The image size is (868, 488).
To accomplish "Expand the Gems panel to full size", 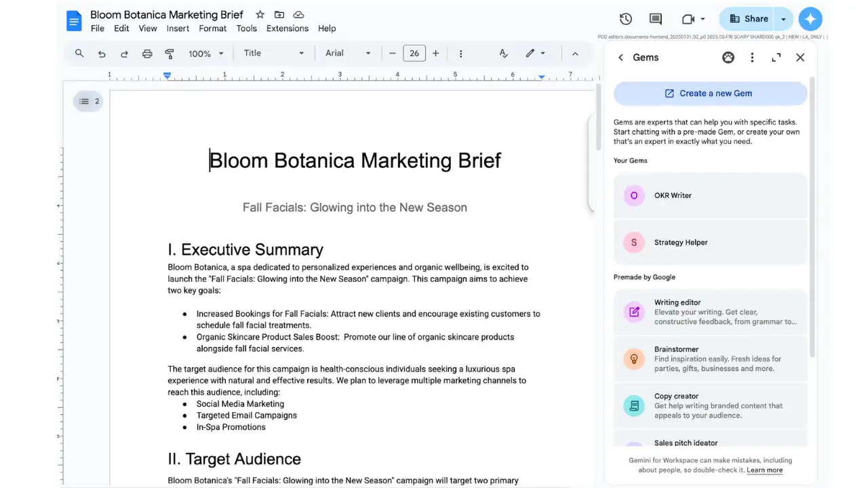I will tap(776, 58).
